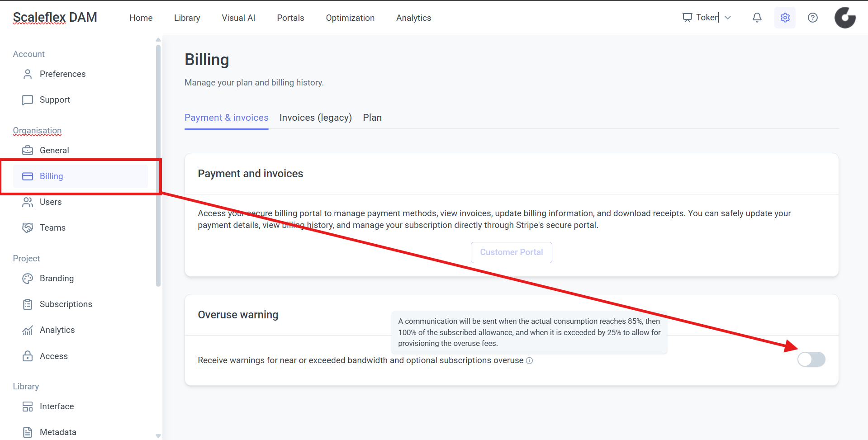Open Access via the padlock icon
This screenshot has height=440, width=868.
pyautogui.click(x=28, y=356)
